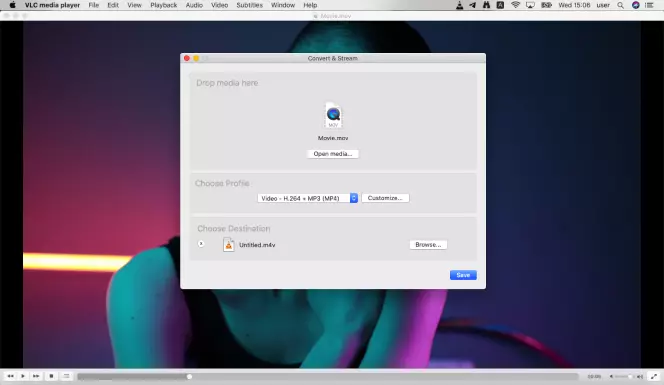664x385 pixels.
Task: Stop playback with the stop button
Action: click(x=51, y=376)
